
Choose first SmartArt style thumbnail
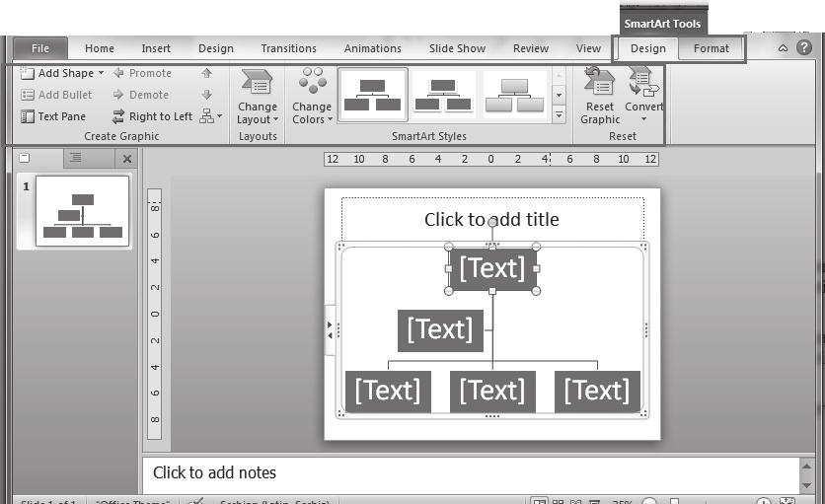pyautogui.click(x=372, y=95)
